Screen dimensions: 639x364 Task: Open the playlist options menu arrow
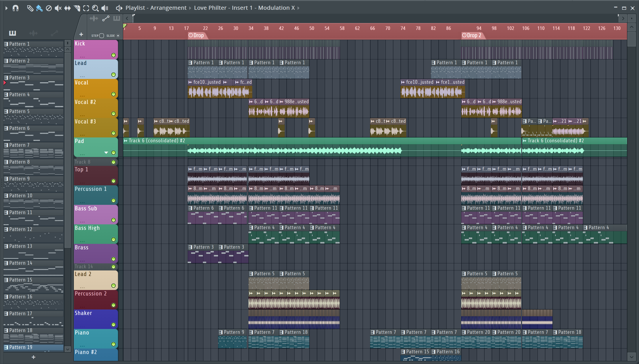(6, 8)
